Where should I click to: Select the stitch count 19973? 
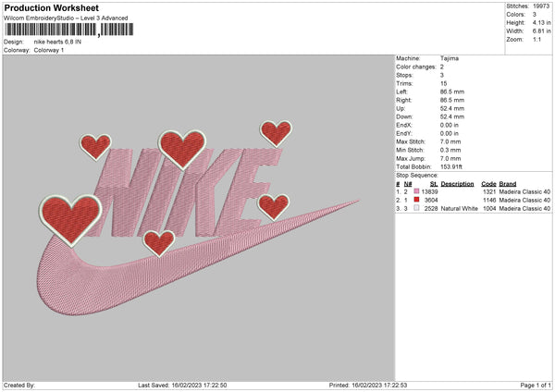pyautogui.click(x=541, y=6)
